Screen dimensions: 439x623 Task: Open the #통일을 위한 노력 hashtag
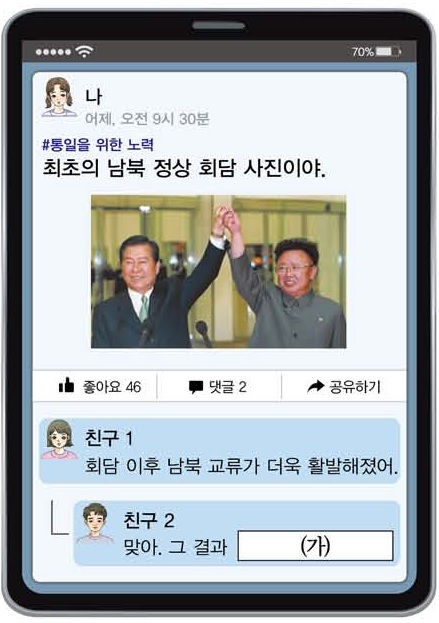pyautogui.click(x=98, y=144)
